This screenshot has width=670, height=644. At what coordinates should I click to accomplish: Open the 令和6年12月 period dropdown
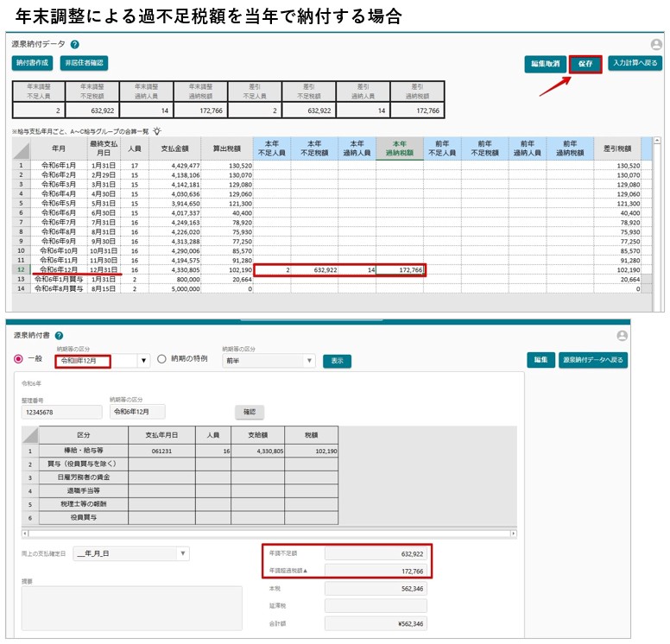tap(143, 361)
